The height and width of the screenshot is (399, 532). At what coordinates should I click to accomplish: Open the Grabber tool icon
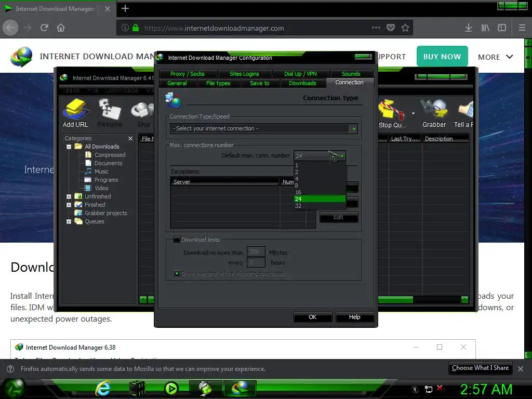(x=434, y=113)
